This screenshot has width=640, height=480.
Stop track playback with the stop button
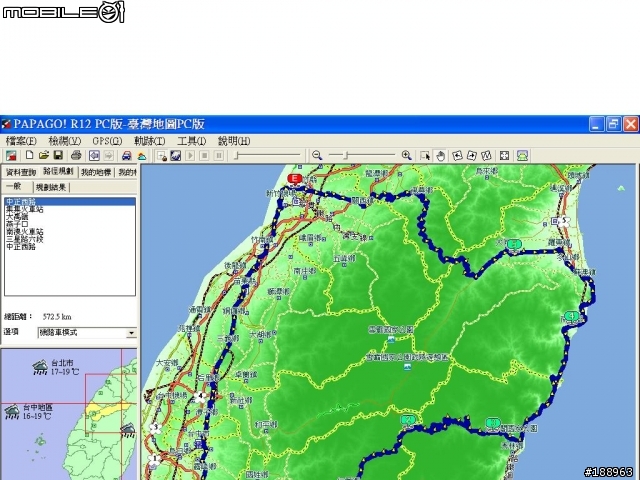(204, 156)
